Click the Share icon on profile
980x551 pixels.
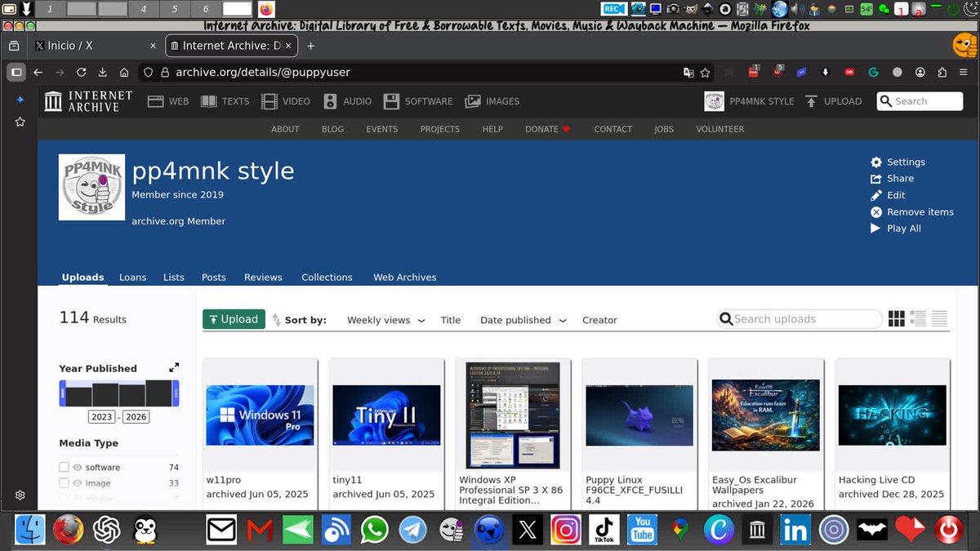pyautogui.click(x=876, y=179)
